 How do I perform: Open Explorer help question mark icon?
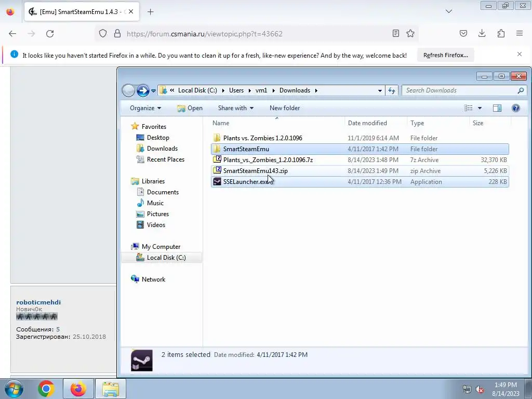coord(516,108)
